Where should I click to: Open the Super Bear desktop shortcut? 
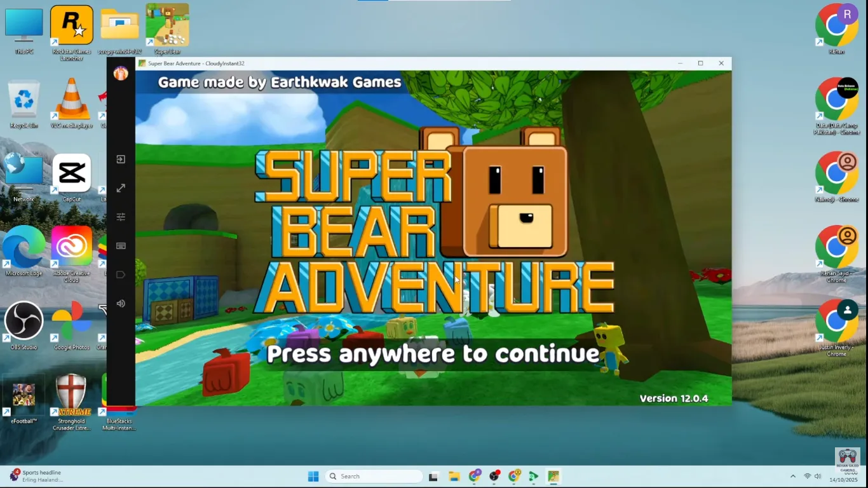click(167, 26)
